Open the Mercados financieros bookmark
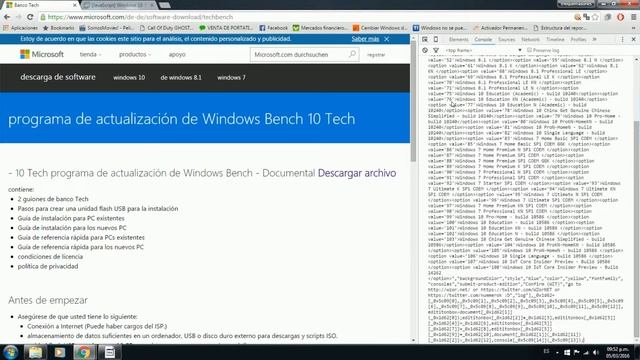This screenshot has width=640, height=360. pos(320,28)
